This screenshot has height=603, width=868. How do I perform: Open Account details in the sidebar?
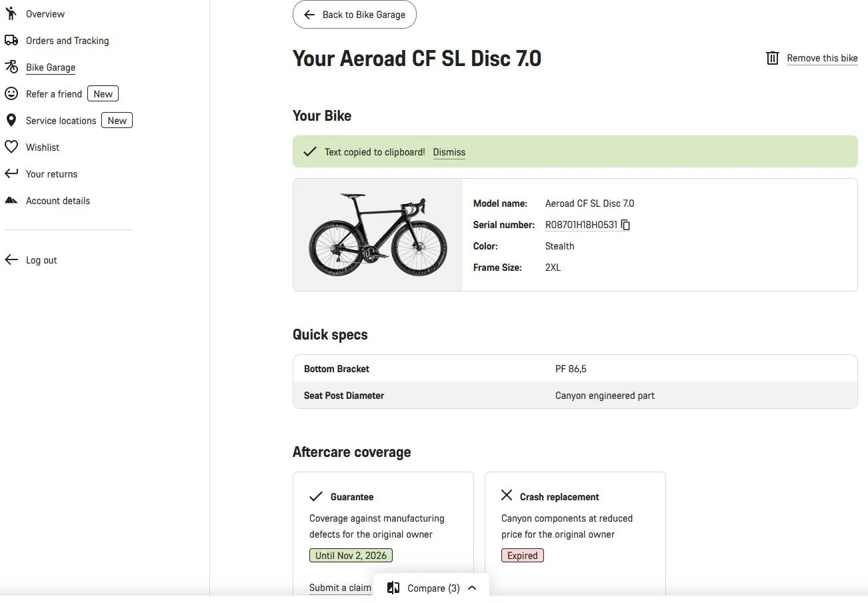click(x=57, y=201)
